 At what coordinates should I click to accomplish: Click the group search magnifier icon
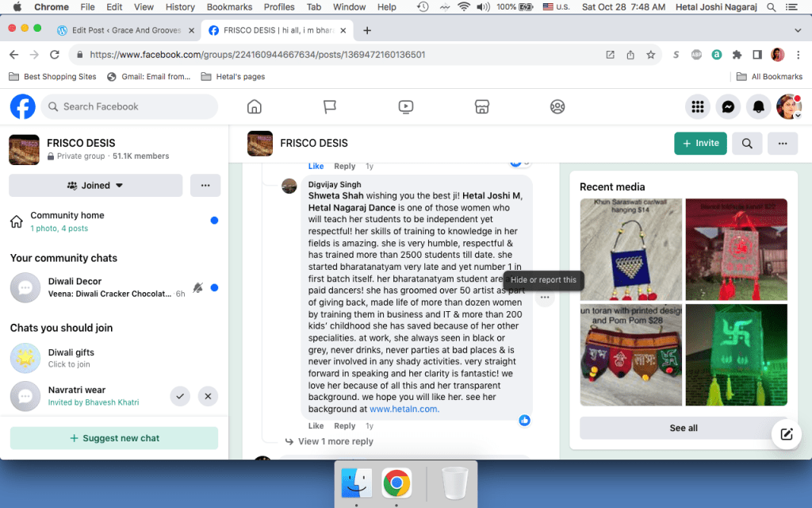point(747,144)
